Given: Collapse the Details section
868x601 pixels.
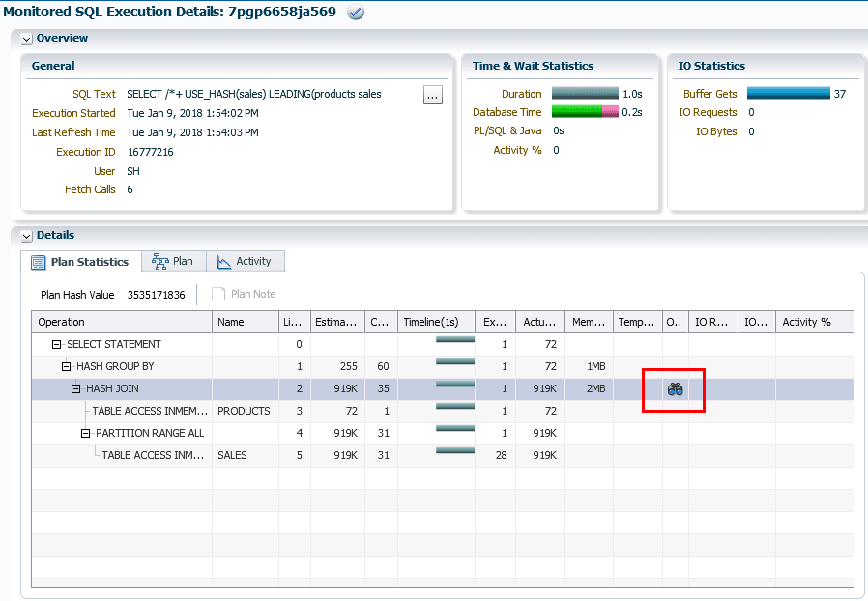Looking at the screenshot, I should click(26, 236).
